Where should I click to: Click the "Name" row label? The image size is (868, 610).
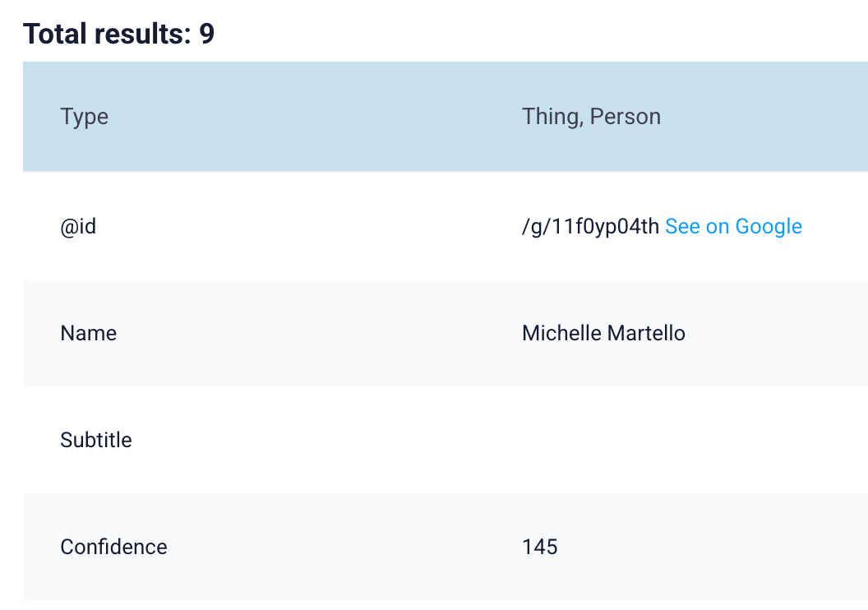click(x=89, y=333)
